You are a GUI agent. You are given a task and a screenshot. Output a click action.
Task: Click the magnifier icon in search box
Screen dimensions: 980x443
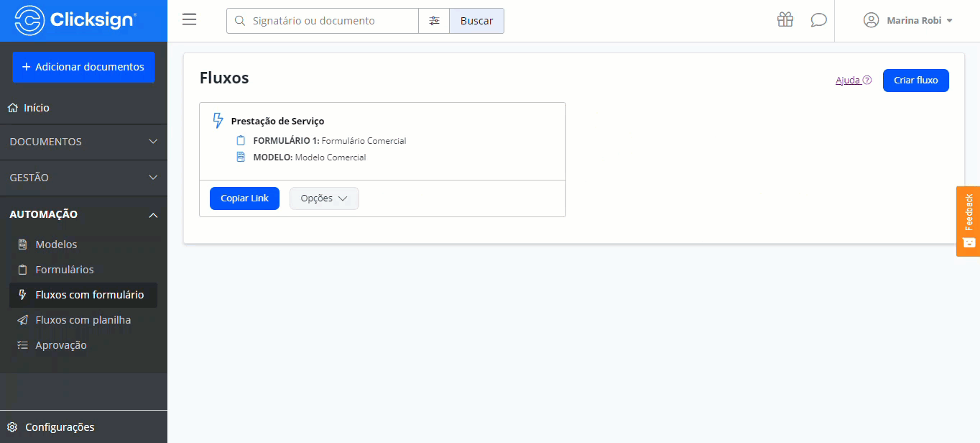pyautogui.click(x=240, y=21)
